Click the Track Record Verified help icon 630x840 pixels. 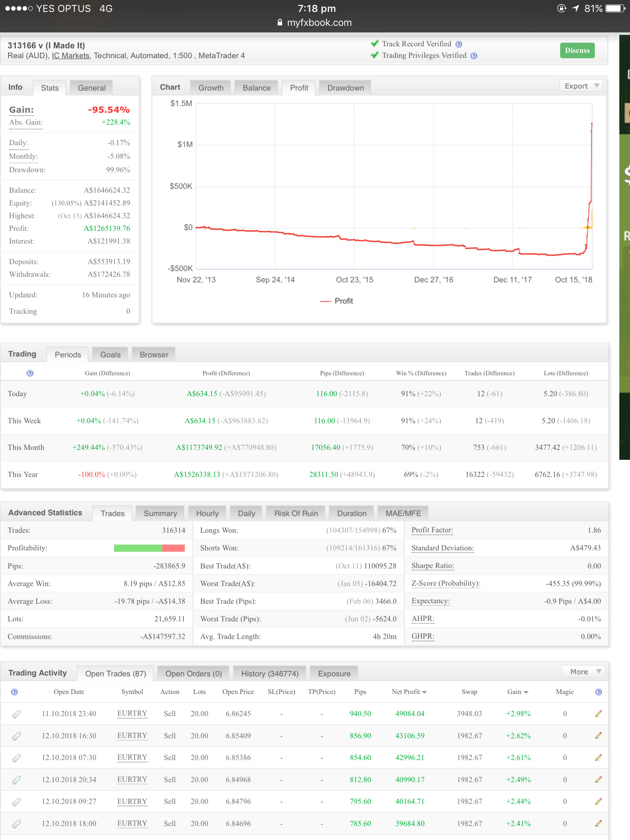click(x=459, y=44)
